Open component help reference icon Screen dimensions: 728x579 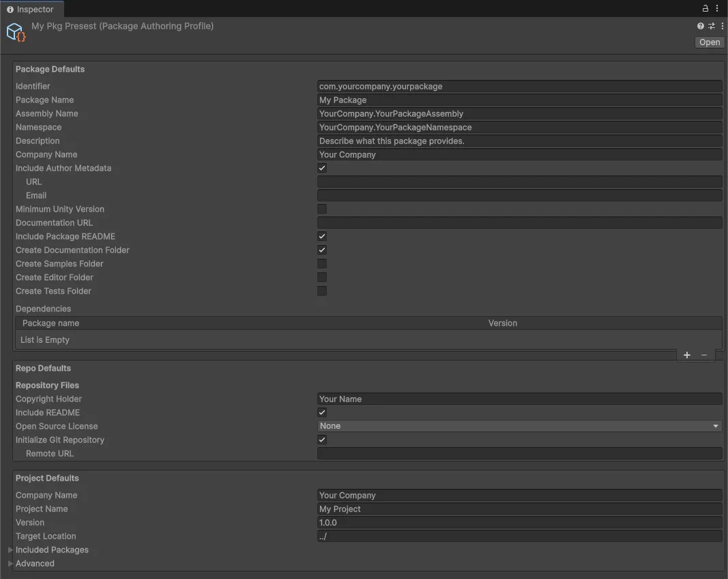pyautogui.click(x=701, y=26)
